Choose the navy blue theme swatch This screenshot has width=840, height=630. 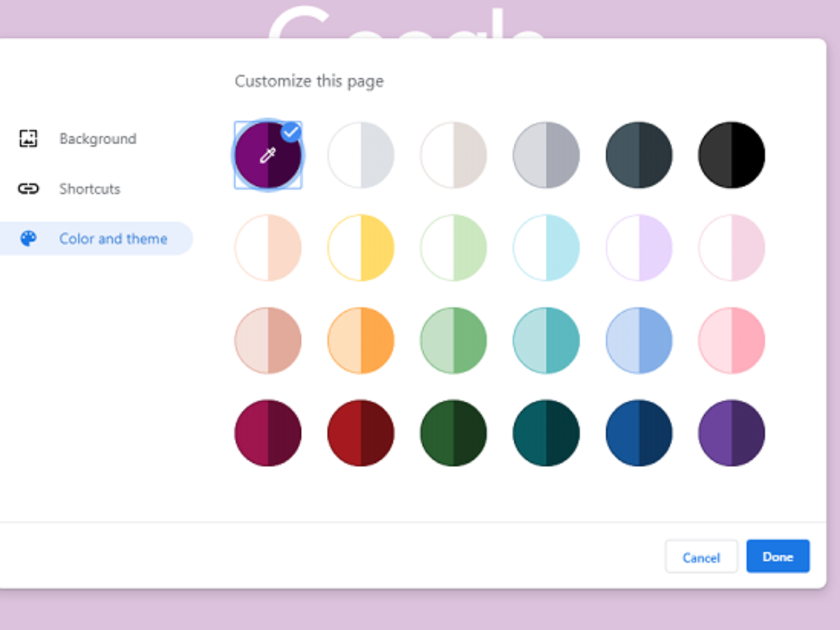click(x=639, y=433)
